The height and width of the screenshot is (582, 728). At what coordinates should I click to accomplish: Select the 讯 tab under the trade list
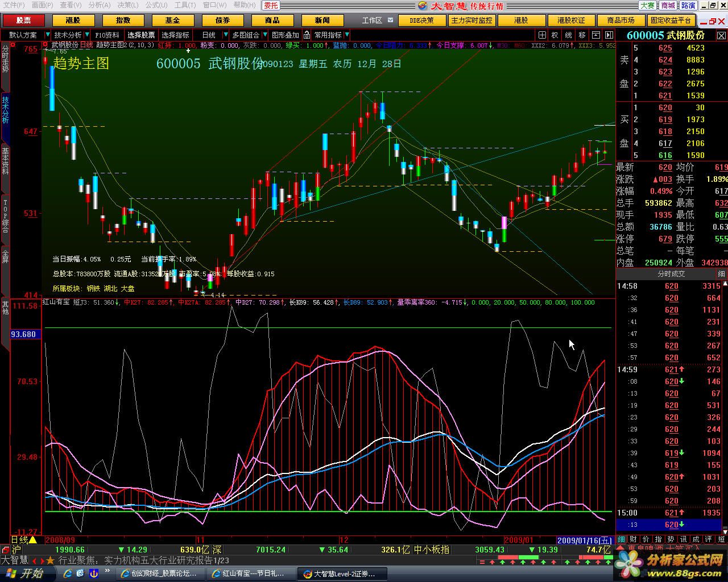pos(684,539)
